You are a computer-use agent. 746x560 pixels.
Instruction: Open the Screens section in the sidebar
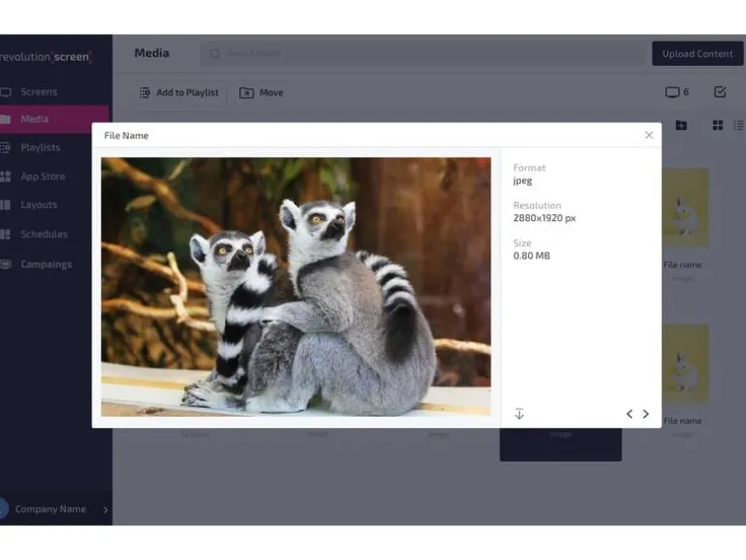pos(39,91)
